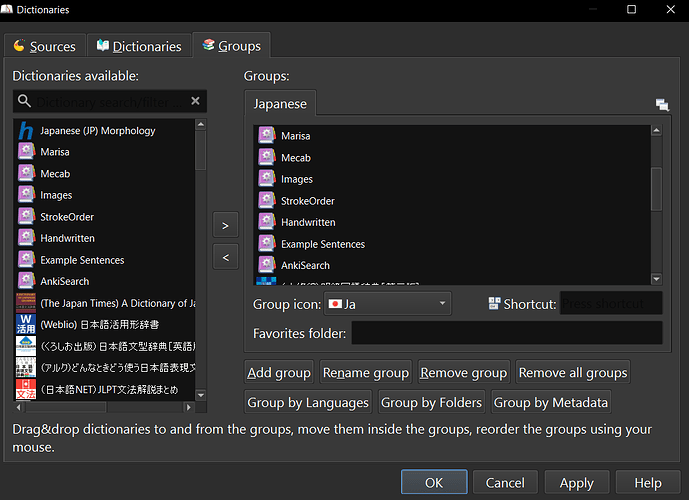The image size is (689, 500).
Task: Select the Groups tab
Action: pos(232,45)
